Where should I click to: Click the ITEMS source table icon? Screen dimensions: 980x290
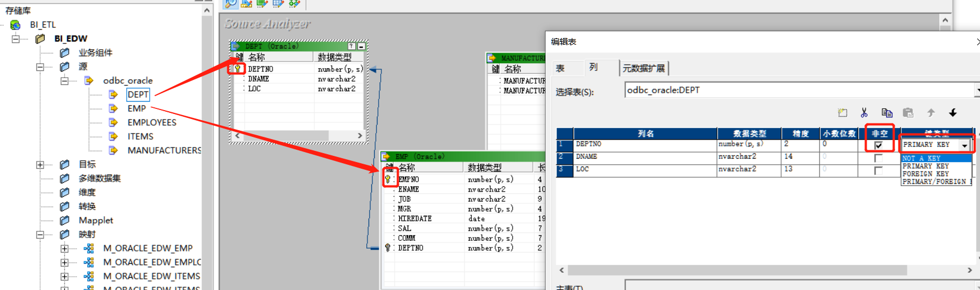pyautogui.click(x=113, y=136)
